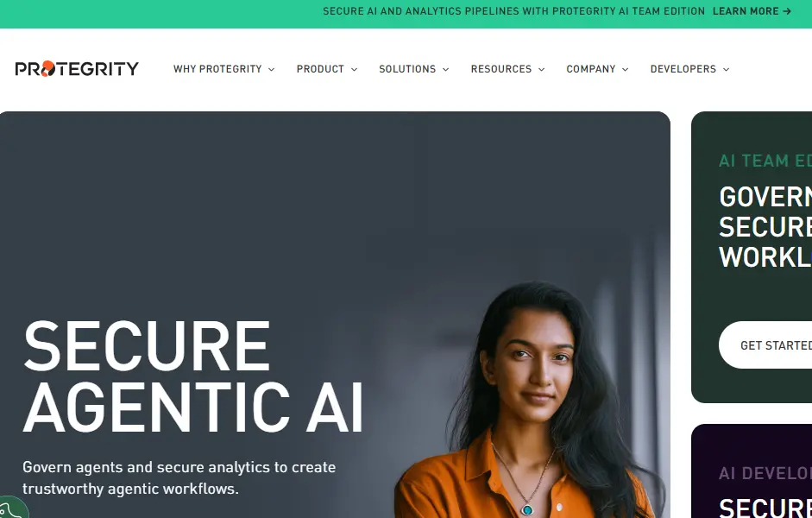This screenshot has height=518, width=812.
Task: Click the Get Started button
Action: pyautogui.click(x=765, y=345)
